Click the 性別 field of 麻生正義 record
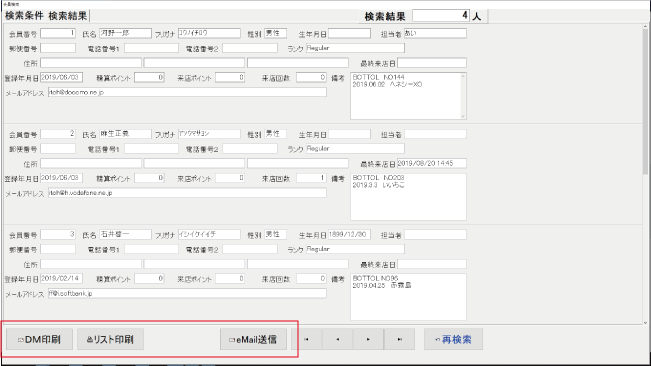The height and width of the screenshot is (366, 651). (276, 134)
